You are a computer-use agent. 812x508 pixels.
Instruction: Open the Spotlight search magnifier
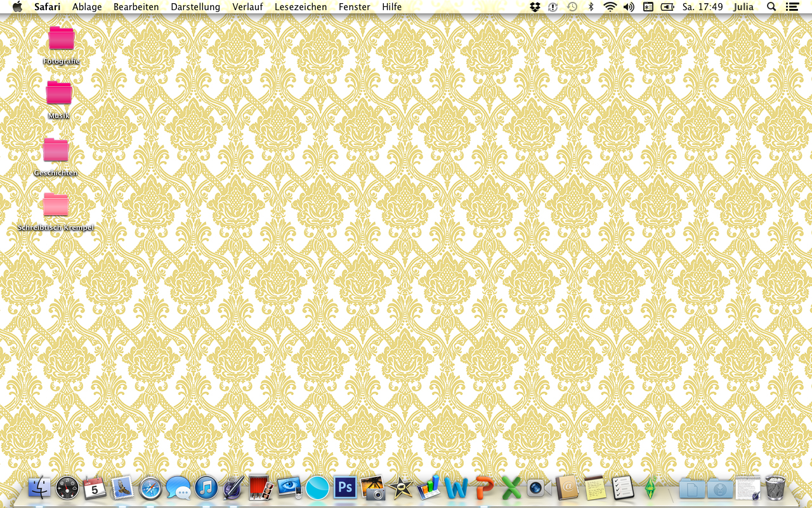(771, 7)
